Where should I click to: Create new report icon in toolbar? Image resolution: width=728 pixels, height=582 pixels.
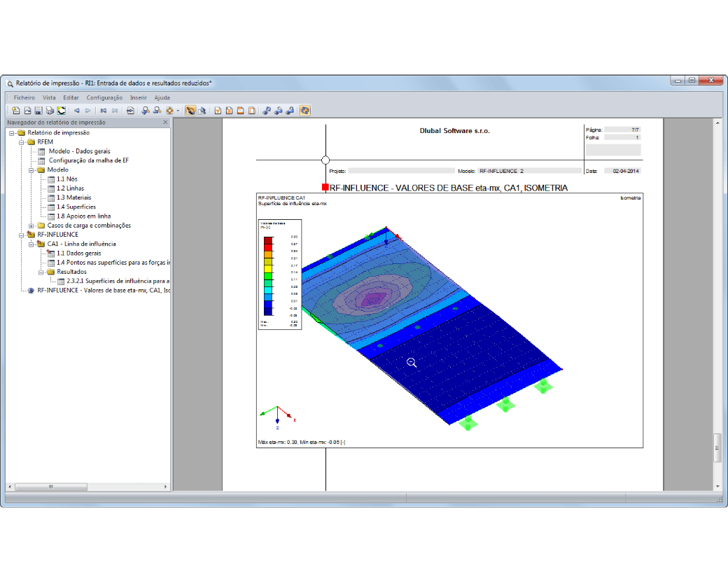coord(16,111)
